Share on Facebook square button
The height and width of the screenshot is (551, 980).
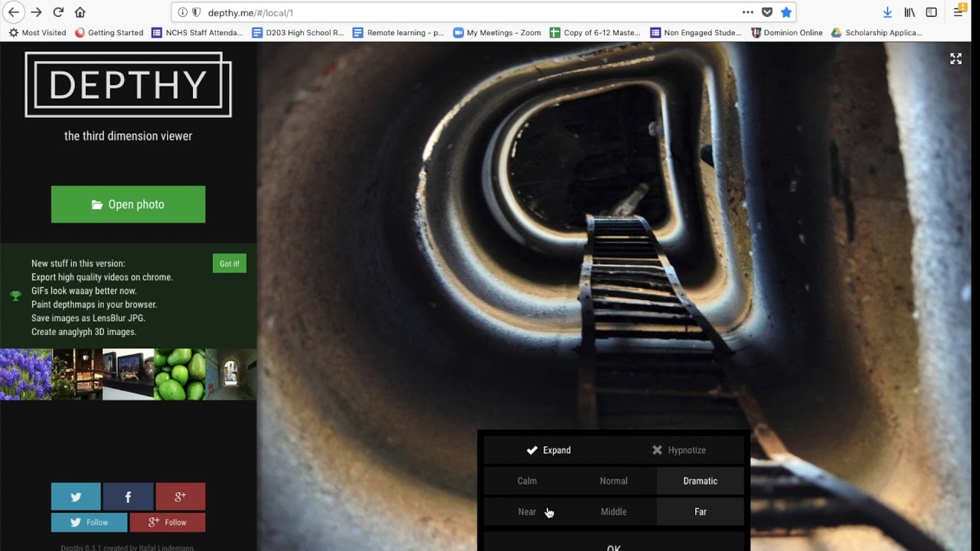click(128, 497)
